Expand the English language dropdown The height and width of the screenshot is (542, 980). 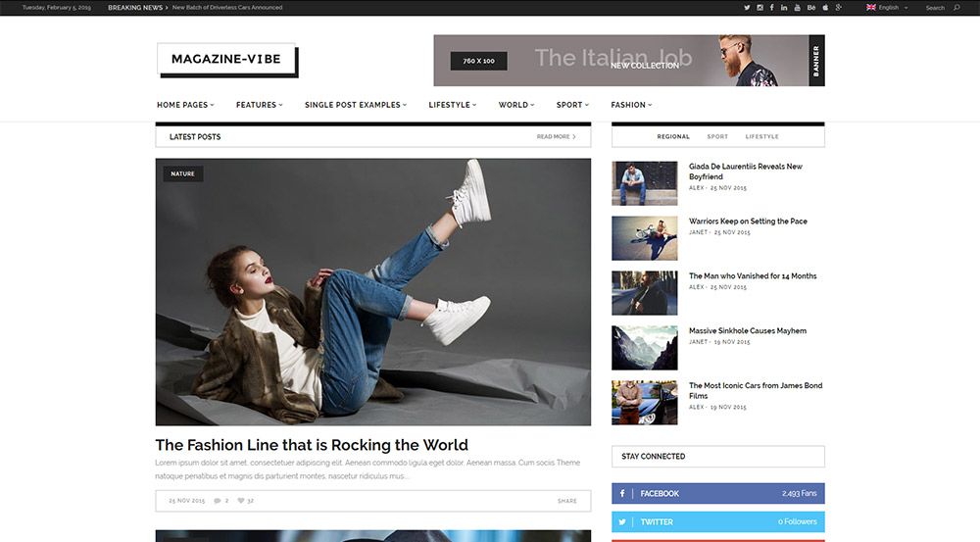click(x=887, y=8)
